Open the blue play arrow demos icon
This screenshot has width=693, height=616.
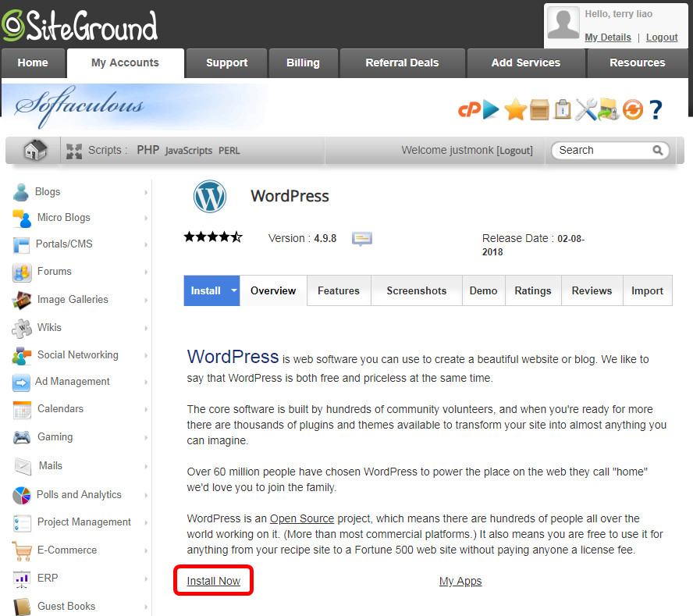(x=491, y=109)
